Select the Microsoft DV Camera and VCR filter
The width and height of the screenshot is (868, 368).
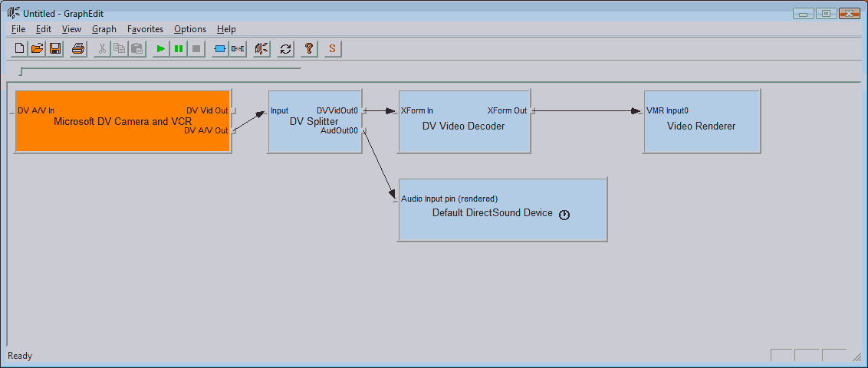pyautogui.click(x=123, y=121)
